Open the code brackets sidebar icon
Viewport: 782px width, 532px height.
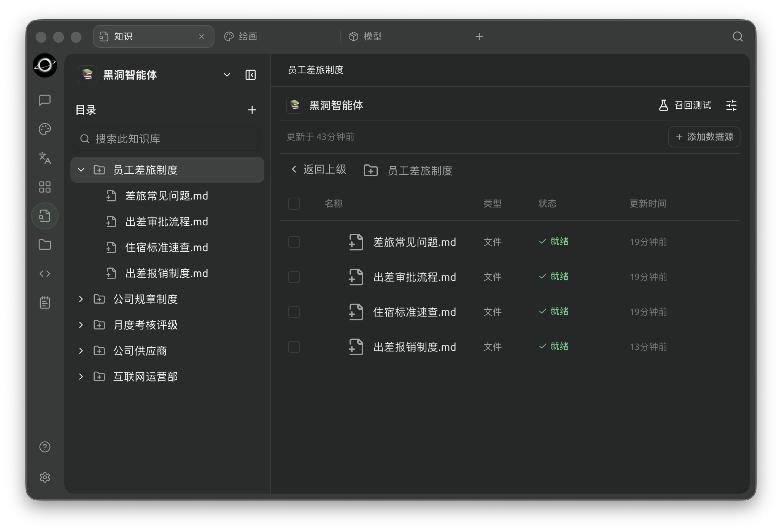45,274
